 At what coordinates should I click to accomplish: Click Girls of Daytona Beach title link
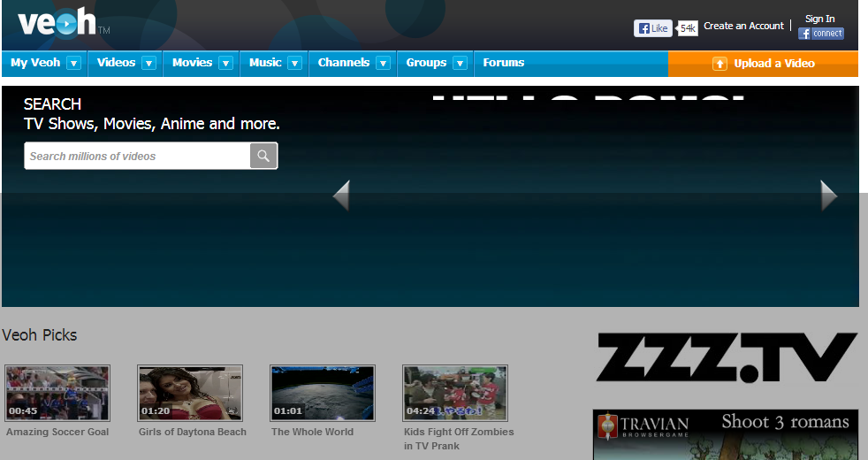193,432
